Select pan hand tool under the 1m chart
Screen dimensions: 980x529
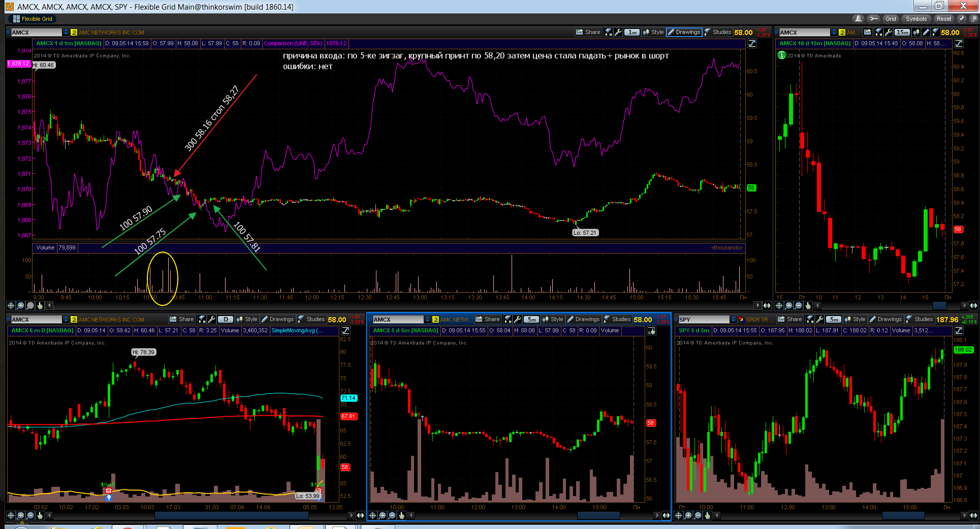[40, 305]
